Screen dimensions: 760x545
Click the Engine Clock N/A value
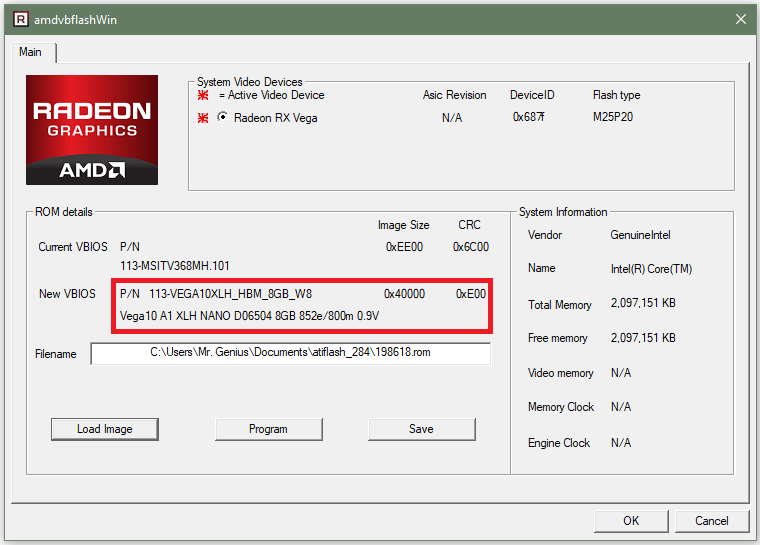pos(621,443)
